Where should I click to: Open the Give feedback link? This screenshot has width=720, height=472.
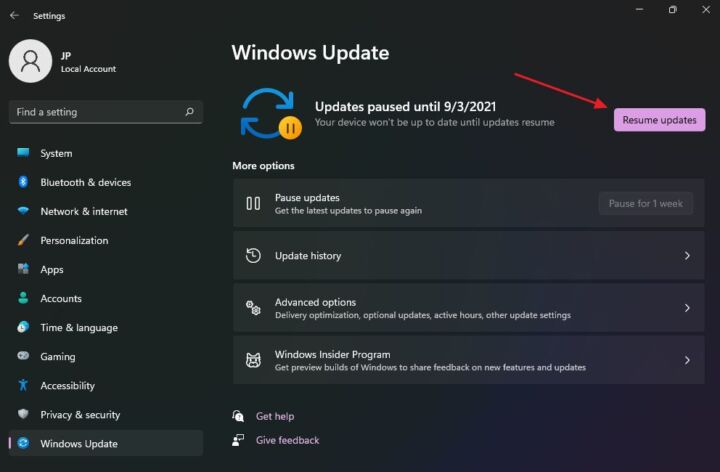[287, 440]
